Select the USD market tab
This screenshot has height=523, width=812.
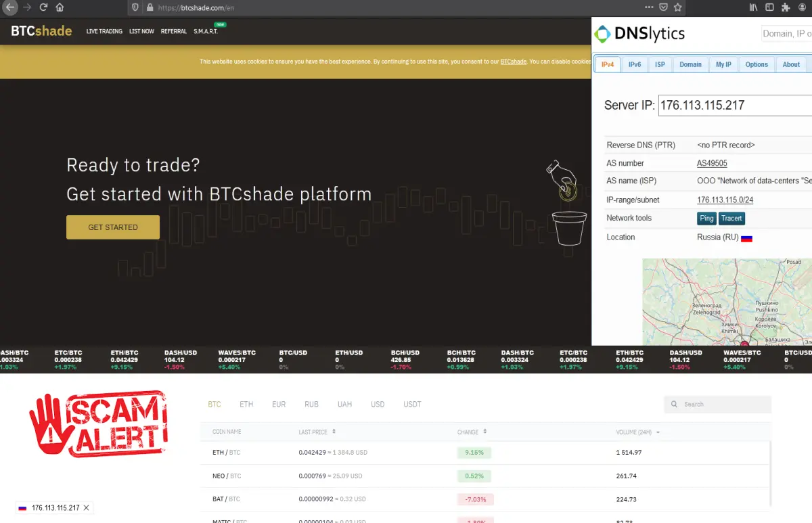pos(378,404)
